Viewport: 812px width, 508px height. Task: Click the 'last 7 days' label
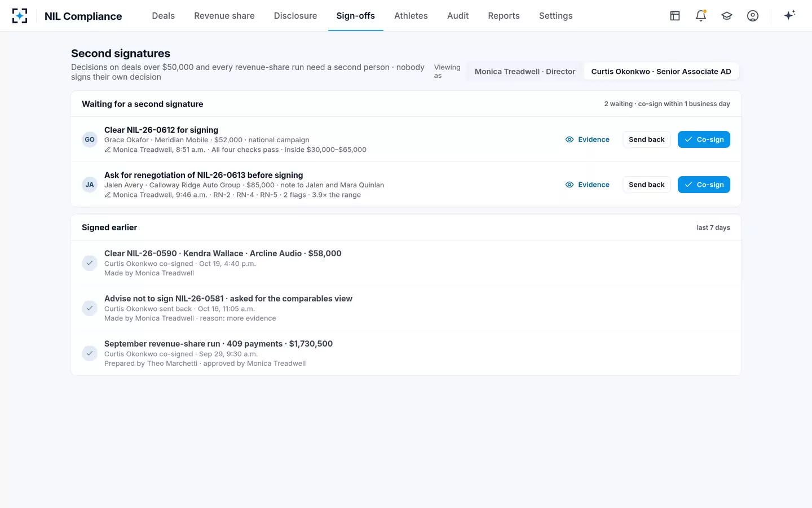coord(713,227)
